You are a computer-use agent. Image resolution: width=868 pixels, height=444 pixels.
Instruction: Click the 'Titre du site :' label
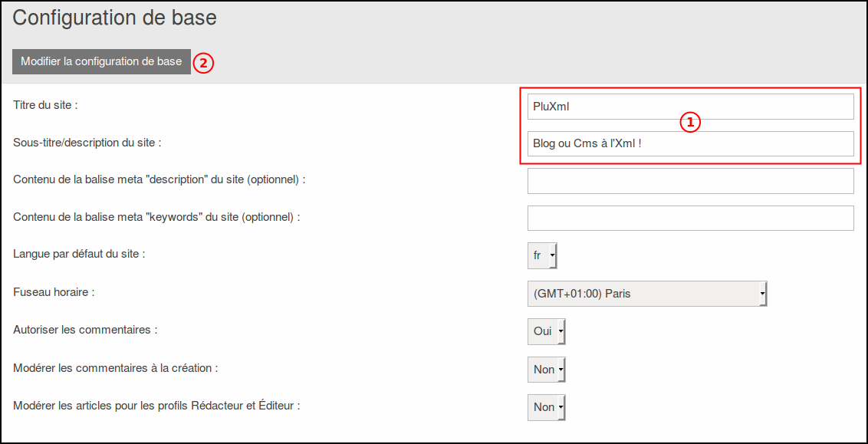45,105
